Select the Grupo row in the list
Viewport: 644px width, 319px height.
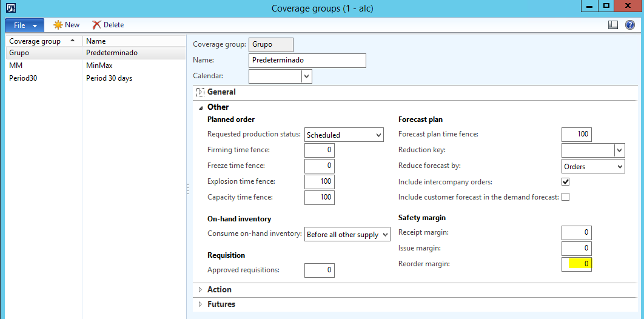pyautogui.click(x=96, y=53)
